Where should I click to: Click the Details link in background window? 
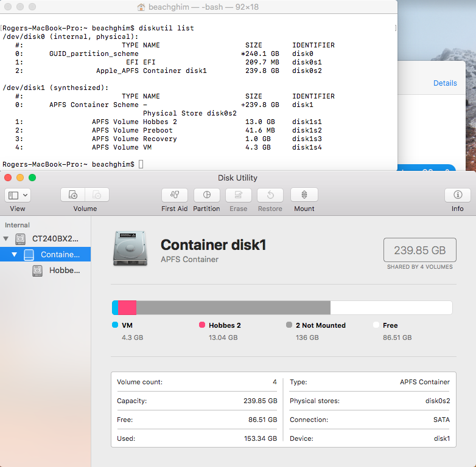pos(445,83)
